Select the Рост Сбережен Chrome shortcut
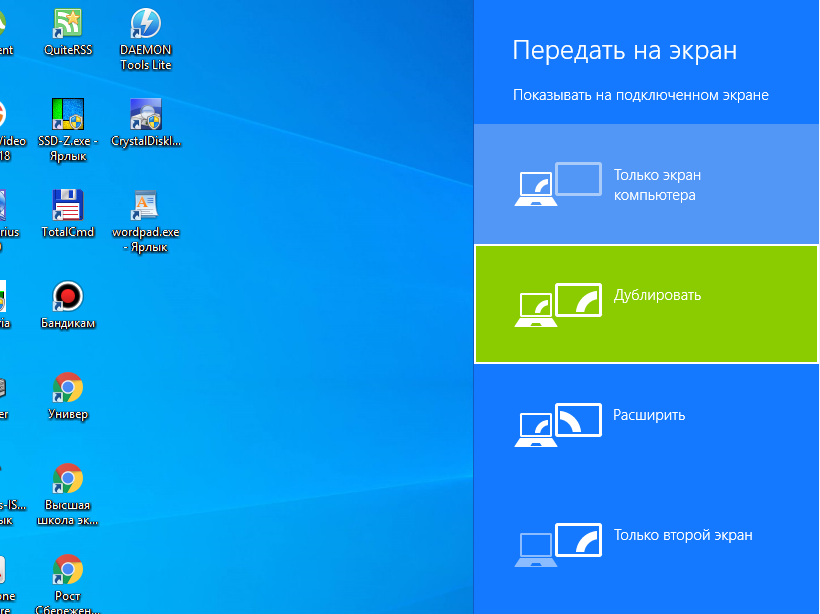820x614 pixels. (x=68, y=570)
